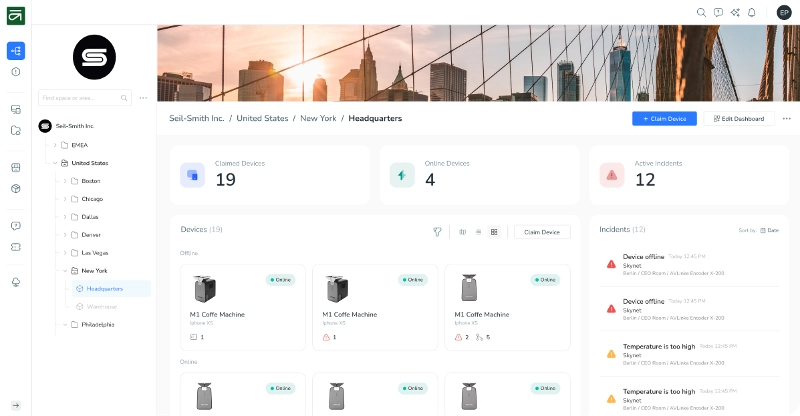Viewport: 800px width, 416px height.
Task: Expand the Denver folder chevron
Action: [65, 235]
